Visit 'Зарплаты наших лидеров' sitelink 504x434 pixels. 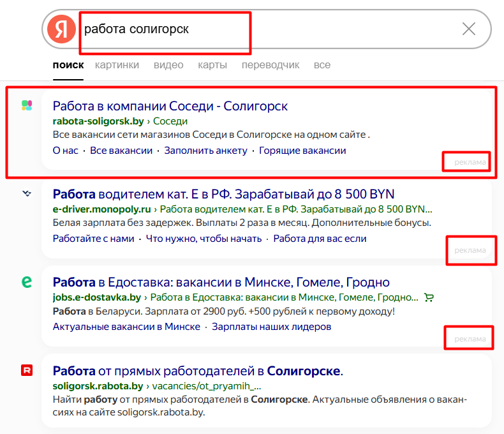(272, 327)
